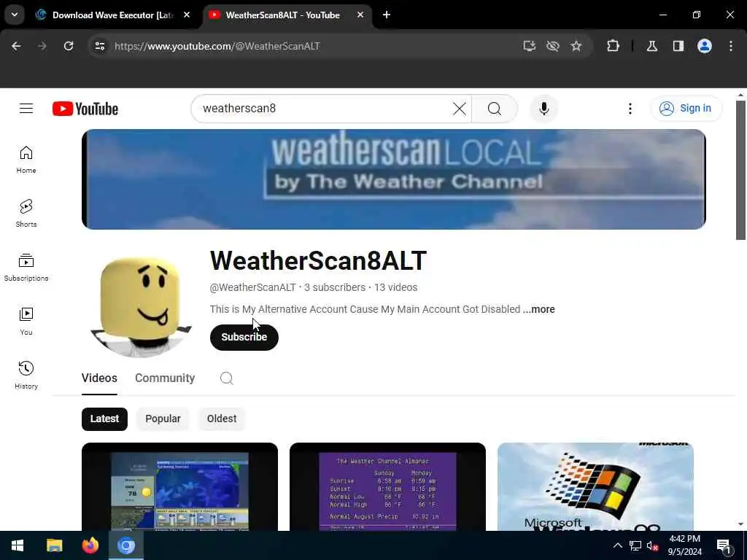View site information icon in address bar
This screenshot has height=560, width=747.
coord(99,46)
